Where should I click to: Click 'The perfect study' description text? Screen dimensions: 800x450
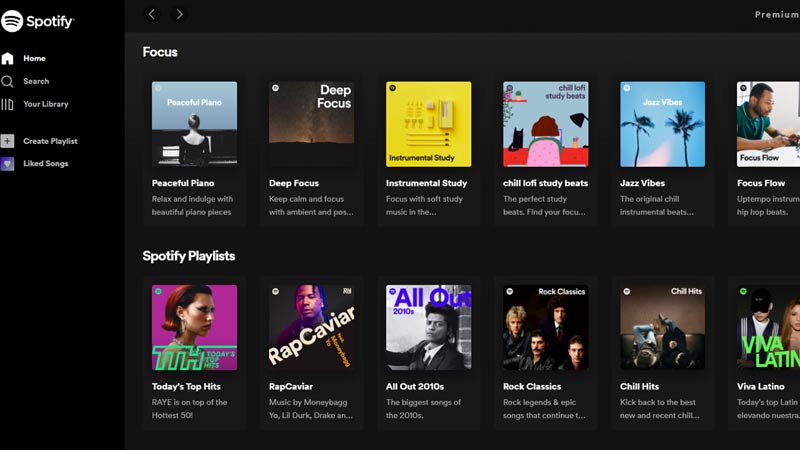[535, 199]
